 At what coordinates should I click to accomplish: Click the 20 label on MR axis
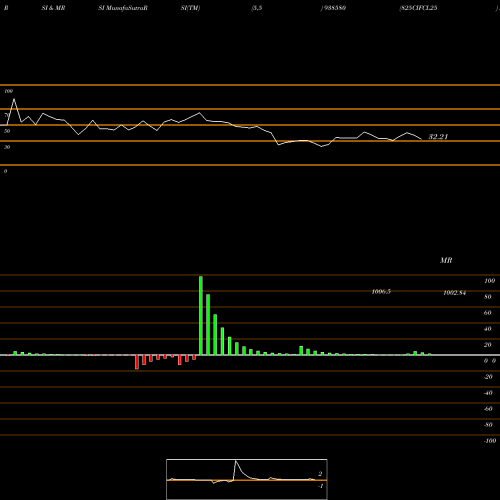pos(488,345)
